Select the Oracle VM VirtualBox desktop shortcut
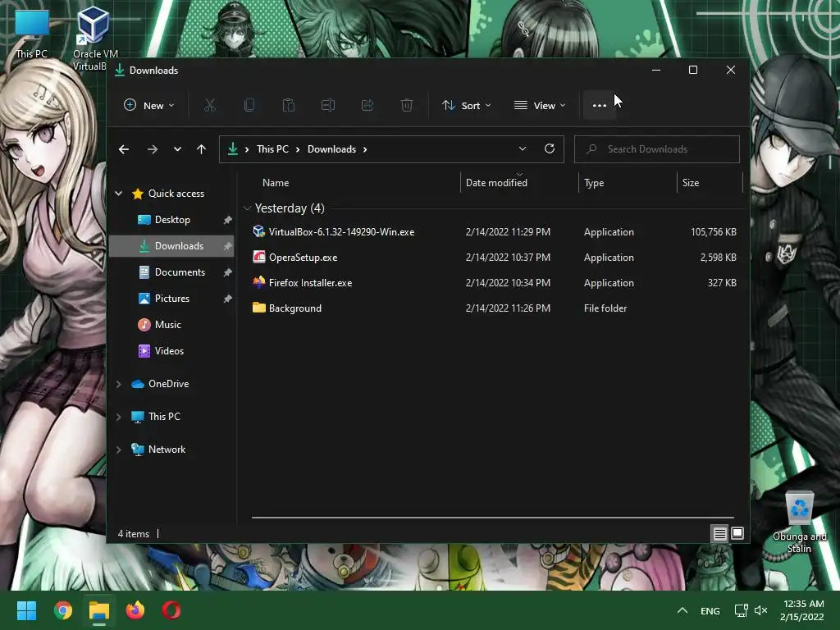The width and height of the screenshot is (840, 630). (x=94, y=38)
